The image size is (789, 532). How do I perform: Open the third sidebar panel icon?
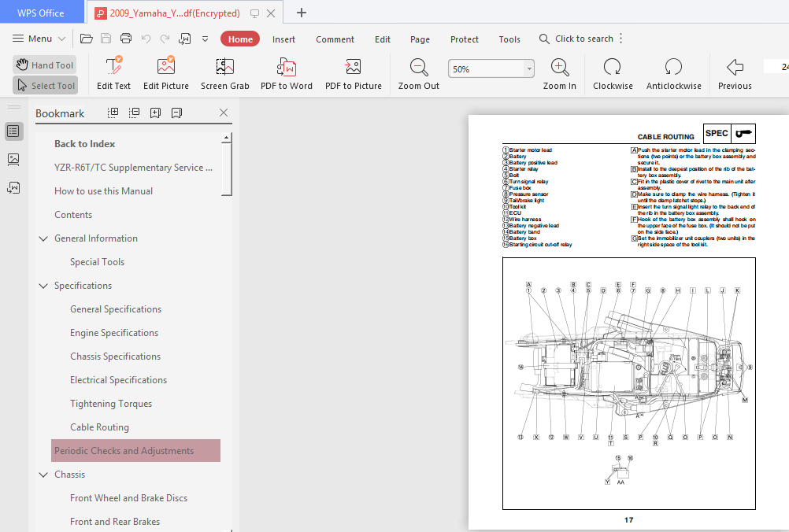pyautogui.click(x=13, y=188)
